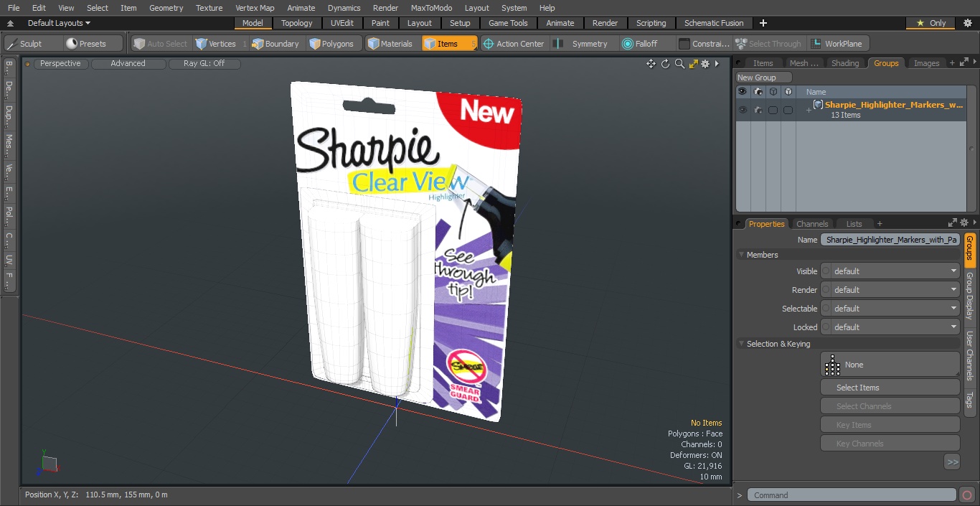Open the User Channels vertical tab
This screenshot has height=506, width=980.
[x=969, y=355]
